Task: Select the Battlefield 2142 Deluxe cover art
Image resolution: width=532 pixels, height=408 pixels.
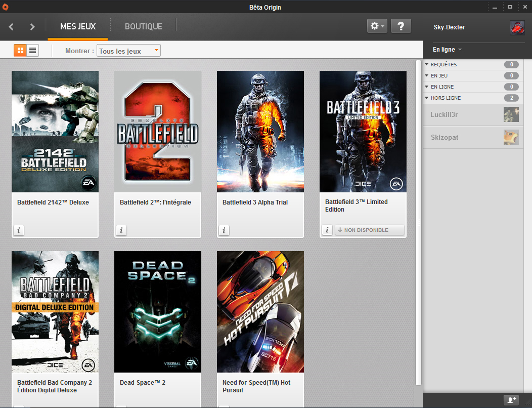Action: pos(55,132)
